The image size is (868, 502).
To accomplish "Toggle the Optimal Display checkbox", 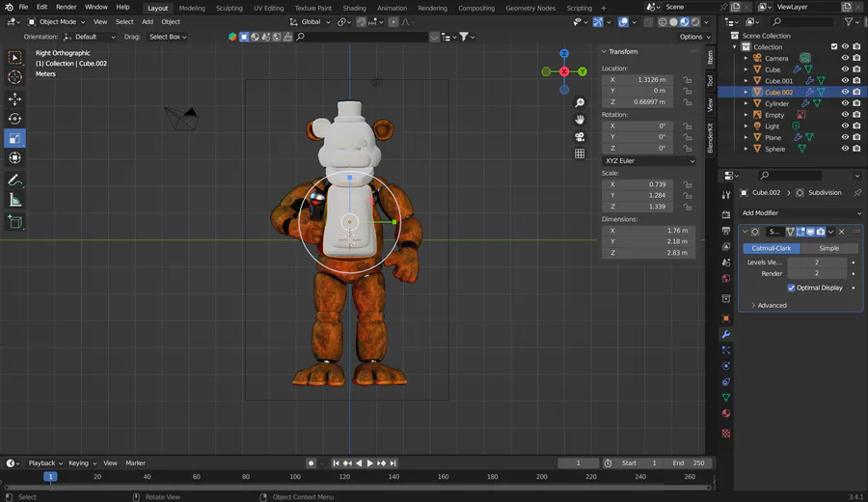I will tap(791, 288).
